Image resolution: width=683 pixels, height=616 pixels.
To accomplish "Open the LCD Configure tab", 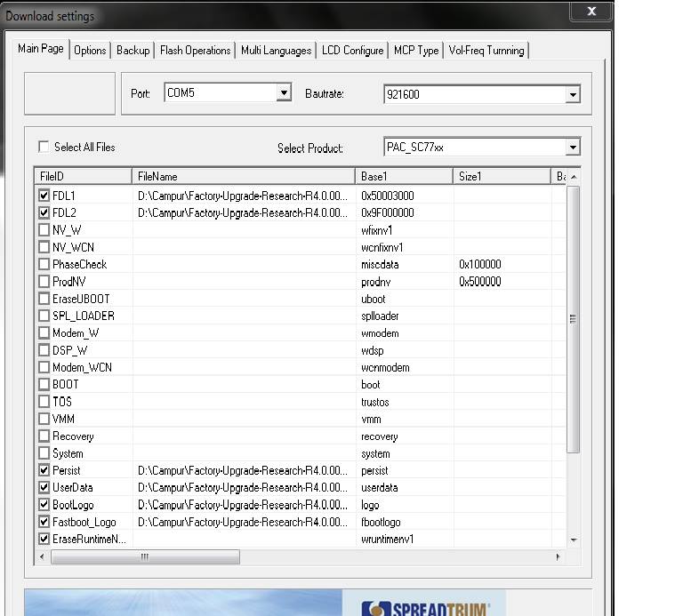I will click(x=352, y=51).
